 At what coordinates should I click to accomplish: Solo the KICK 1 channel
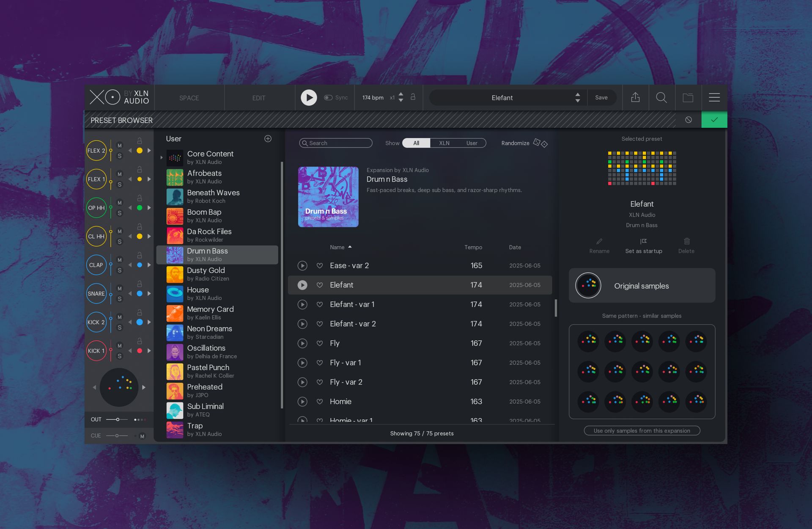coord(120,356)
